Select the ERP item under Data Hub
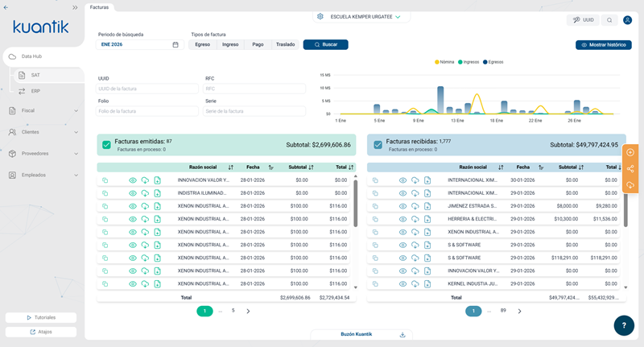The image size is (644, 347). (35, 91)
